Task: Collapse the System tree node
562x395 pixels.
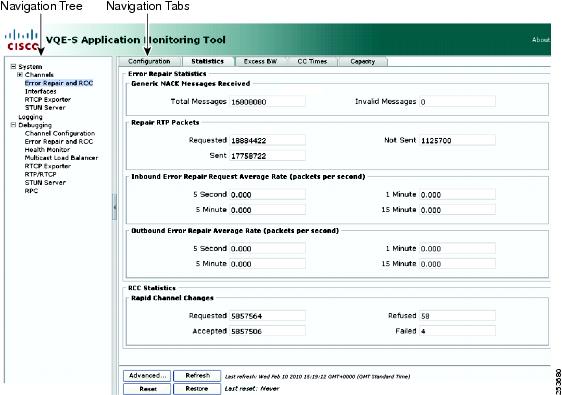Action: pos(13,67)
